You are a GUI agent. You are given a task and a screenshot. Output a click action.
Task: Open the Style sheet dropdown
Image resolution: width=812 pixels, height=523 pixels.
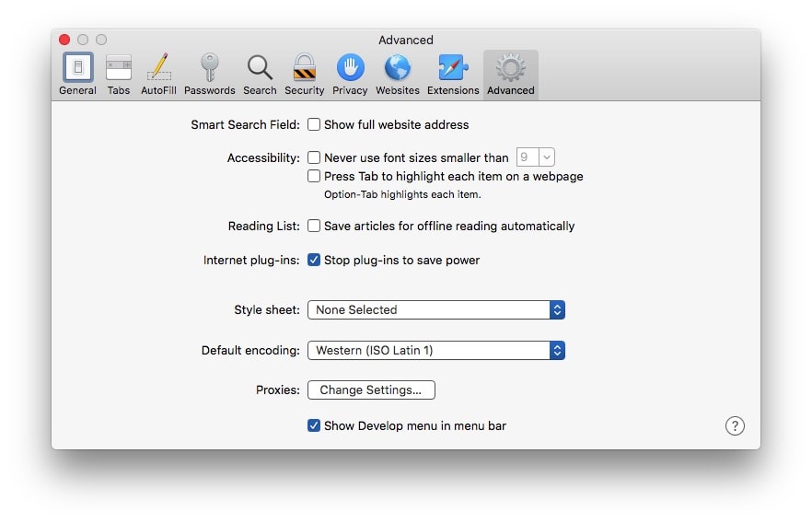435,310
